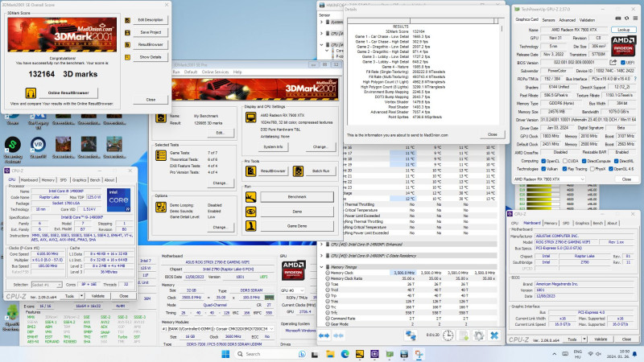Screen dimensions: 644x362
Task: Click the Game Demo joystick icon
Action: [250, 226]
